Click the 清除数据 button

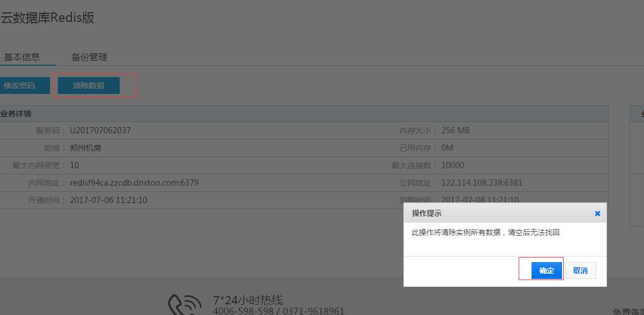point(88,85)
